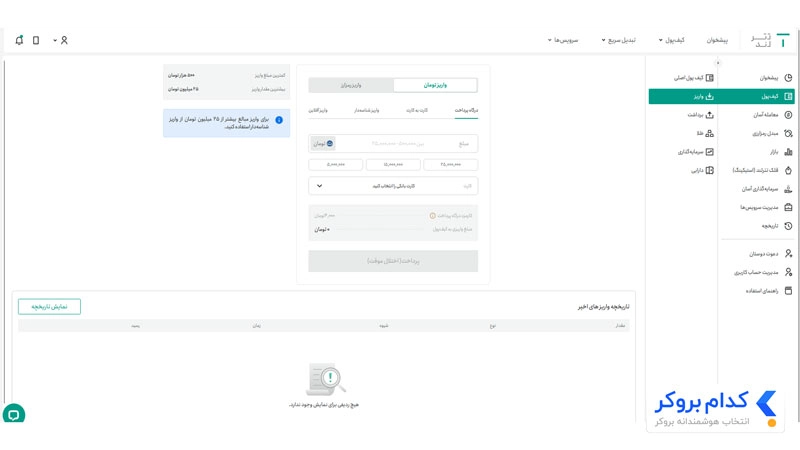Open the live chat bubble at bottom-left
Screen dimensions: 800x450
pyautogui.click(x=14, y=414)
